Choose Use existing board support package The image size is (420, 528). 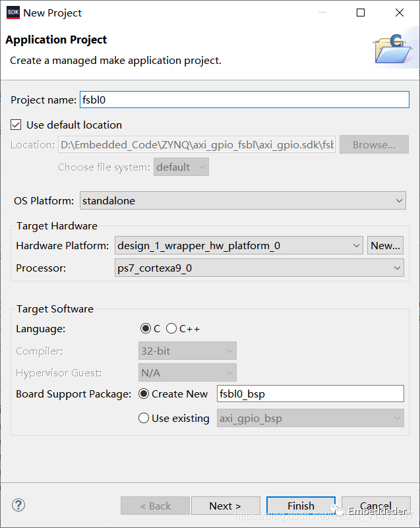pos(144,418)
